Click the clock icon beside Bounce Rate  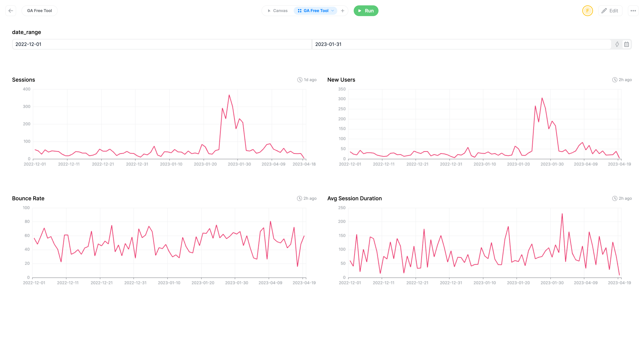click(300, 198)
